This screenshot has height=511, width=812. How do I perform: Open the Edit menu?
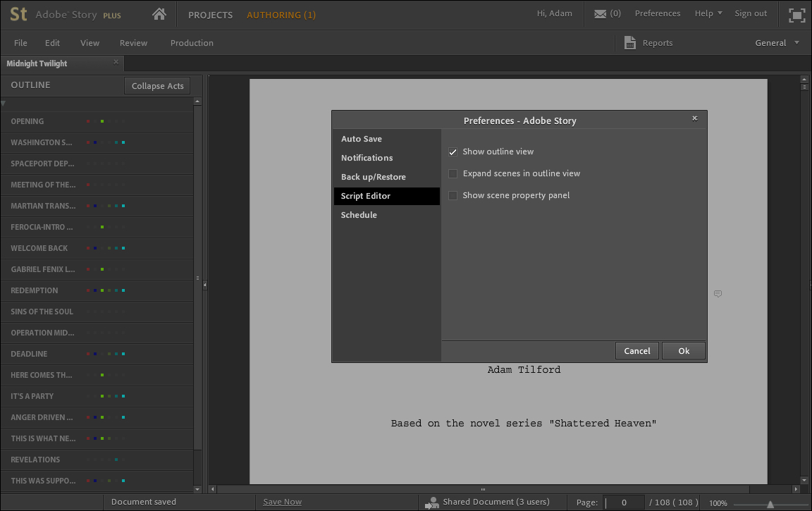[52, 43]
